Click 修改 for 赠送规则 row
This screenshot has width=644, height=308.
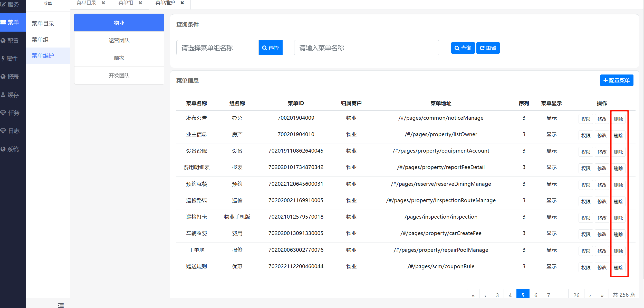[602, 267]
